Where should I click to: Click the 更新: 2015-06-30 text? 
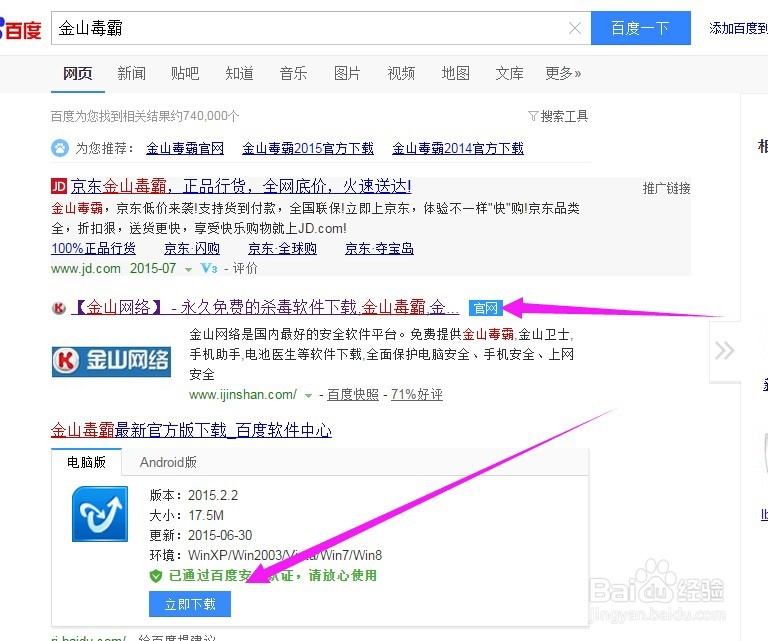(x=201, y=535)
